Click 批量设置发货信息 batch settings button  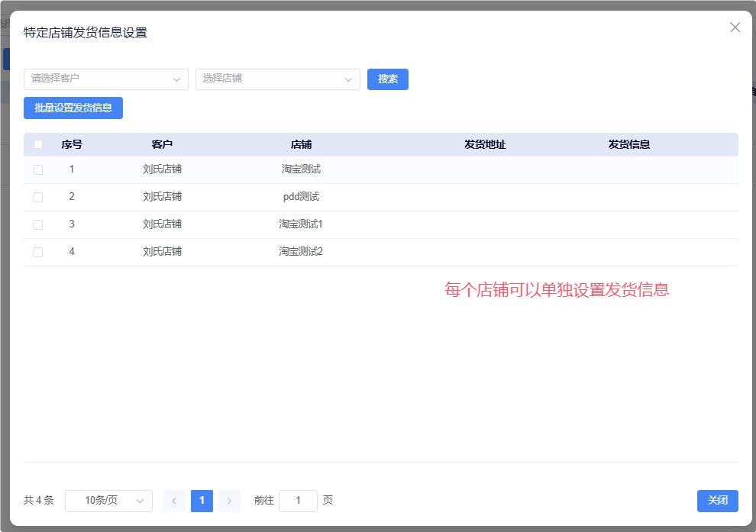coord(73,108)
